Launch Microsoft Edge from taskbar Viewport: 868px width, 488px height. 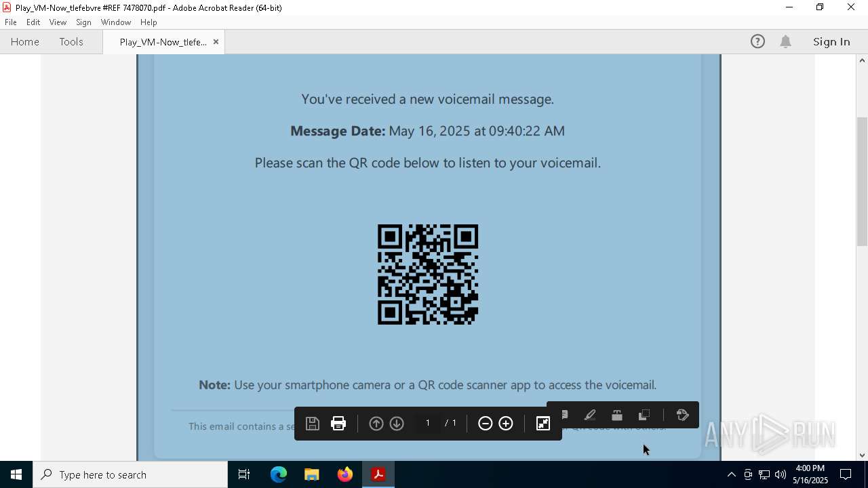[279, 474]
